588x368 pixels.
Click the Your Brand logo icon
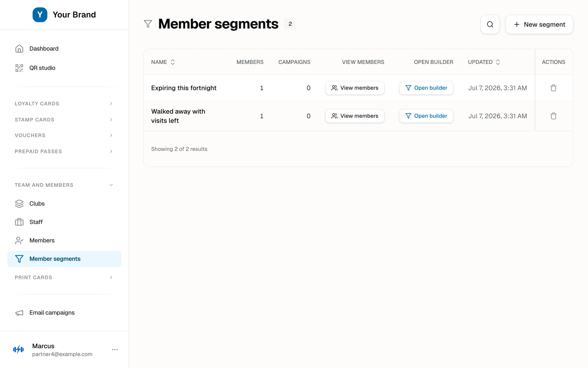(40, 14)
